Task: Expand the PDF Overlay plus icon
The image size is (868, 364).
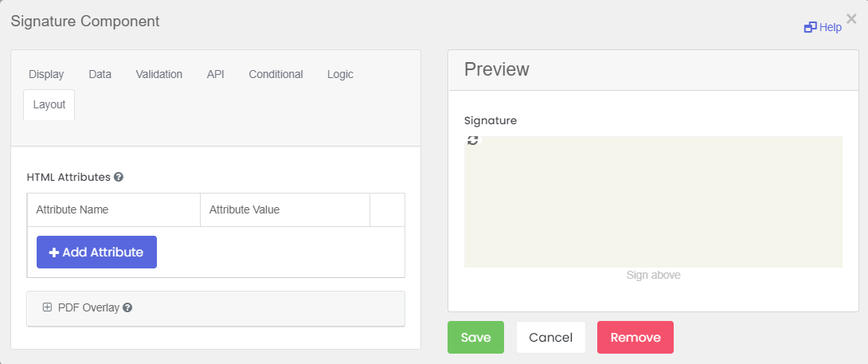Action: [x=47, y=307]
